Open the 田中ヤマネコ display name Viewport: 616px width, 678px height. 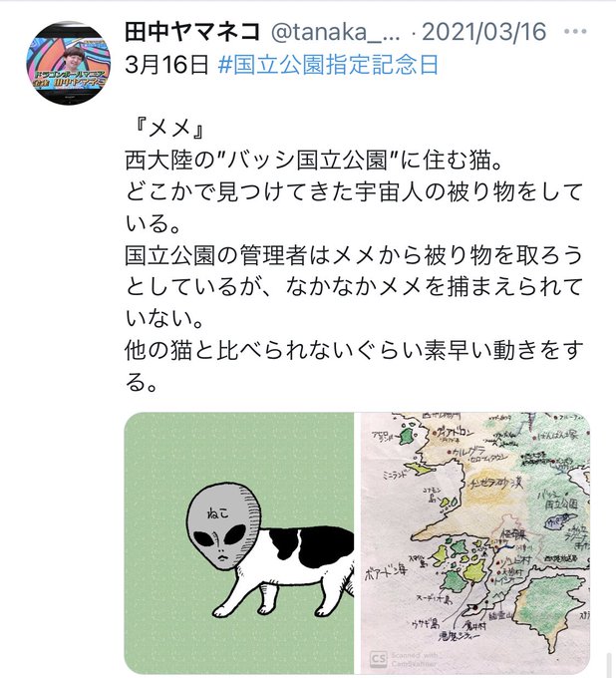point(192,32)
